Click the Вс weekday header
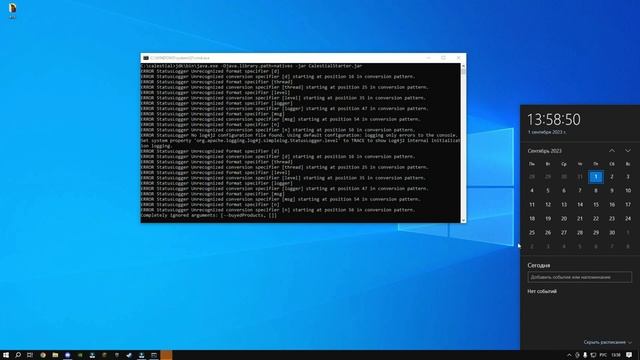 tap(628, 164)
